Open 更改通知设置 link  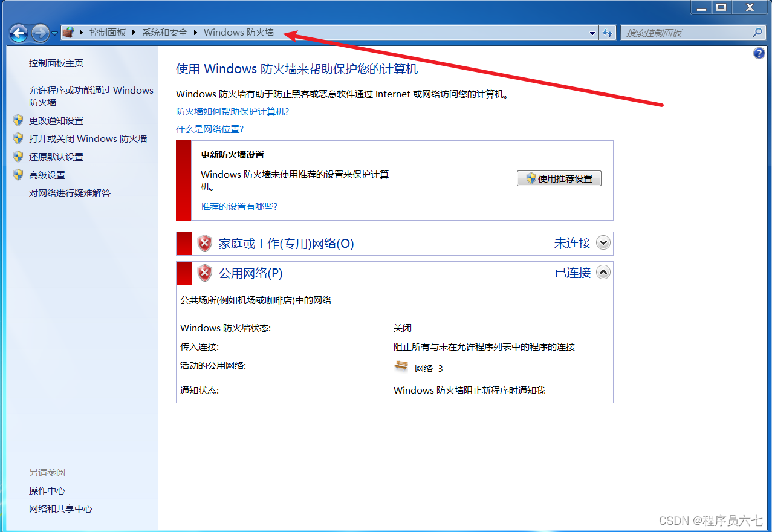tap(56, 120)
